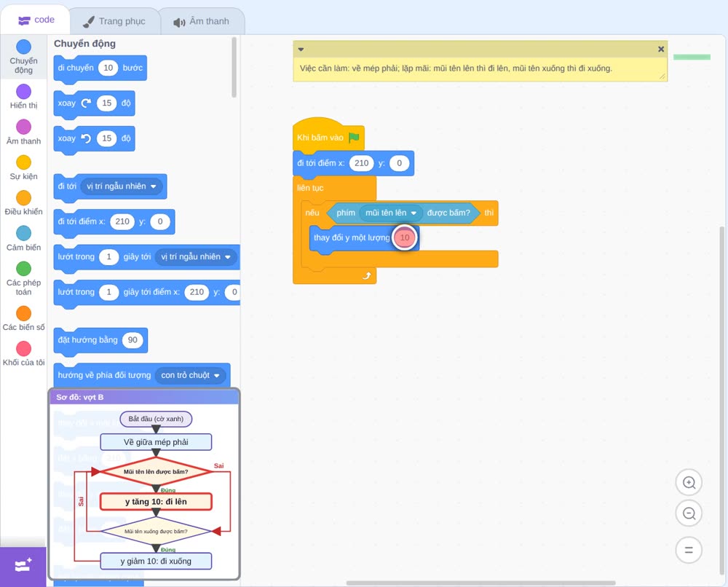Click the Khi bấm vào hat block

point(328,135)
